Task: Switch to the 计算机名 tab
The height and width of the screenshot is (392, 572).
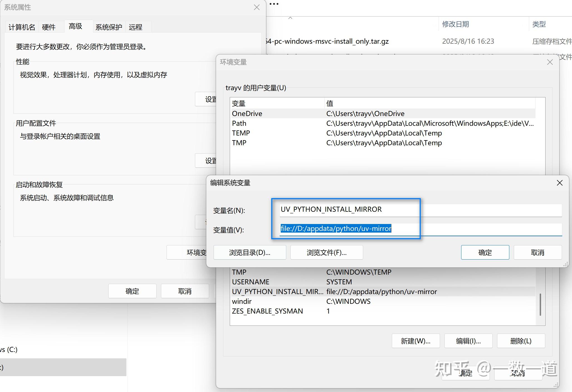Action: click(22, 27)
